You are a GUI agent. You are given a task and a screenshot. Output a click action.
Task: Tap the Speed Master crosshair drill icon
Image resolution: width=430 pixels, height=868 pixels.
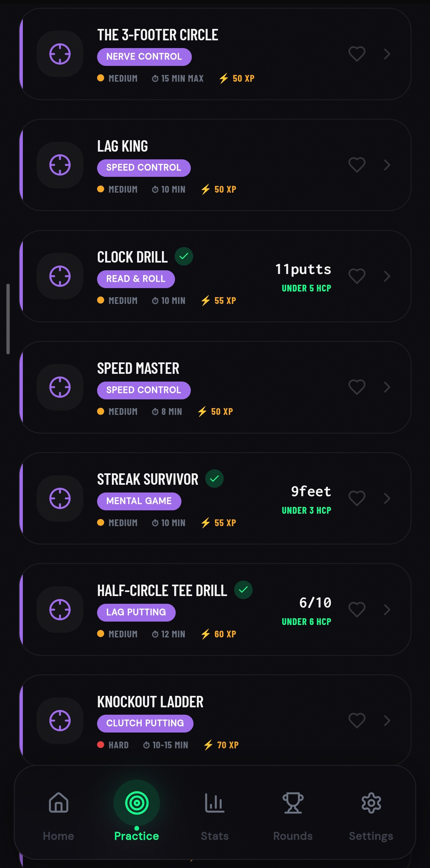pos(60,387)
